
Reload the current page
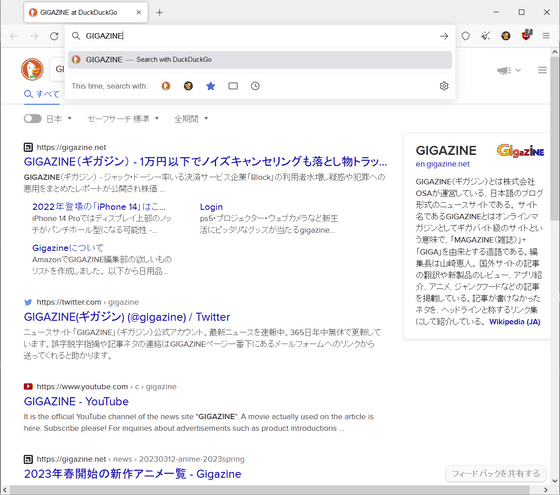pyautogui.click(x=54, y=36)
